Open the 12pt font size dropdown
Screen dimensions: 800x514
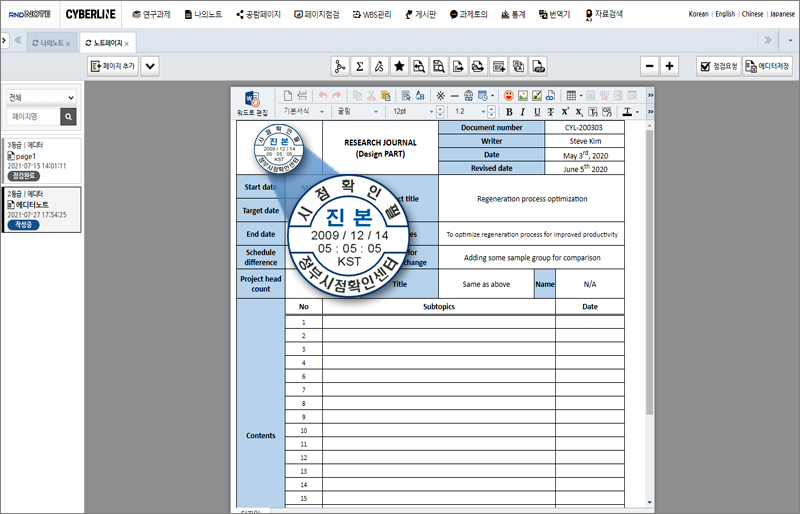pyautogui.click(x=412, y=112)
